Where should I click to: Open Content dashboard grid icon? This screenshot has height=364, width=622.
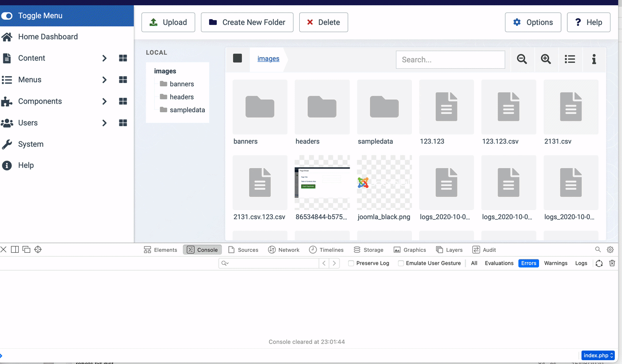(123, 58)
